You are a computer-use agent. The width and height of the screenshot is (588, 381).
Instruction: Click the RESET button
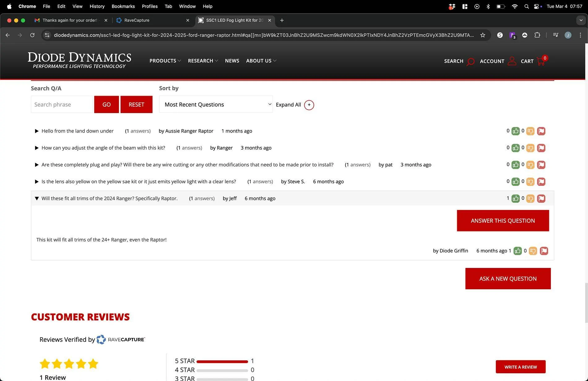(136, 104)
